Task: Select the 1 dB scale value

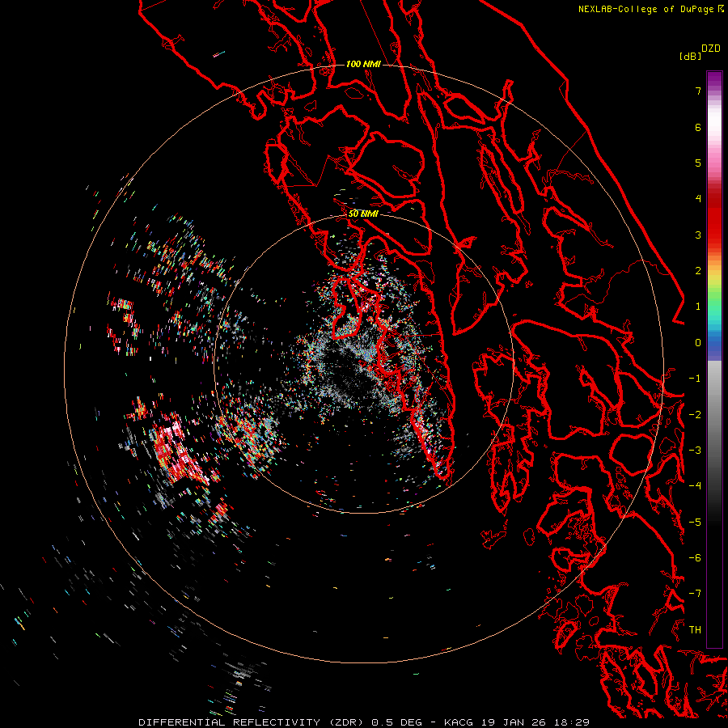Action: [698, 307]
